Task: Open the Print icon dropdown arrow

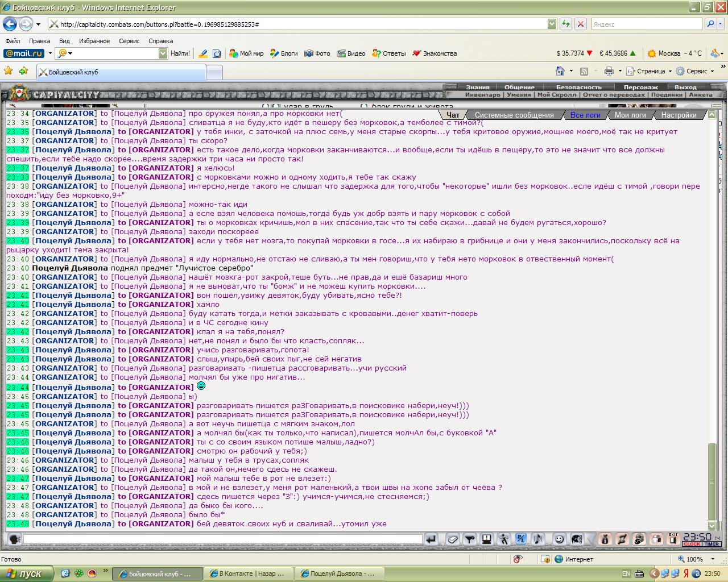Action: pos(619,71)
